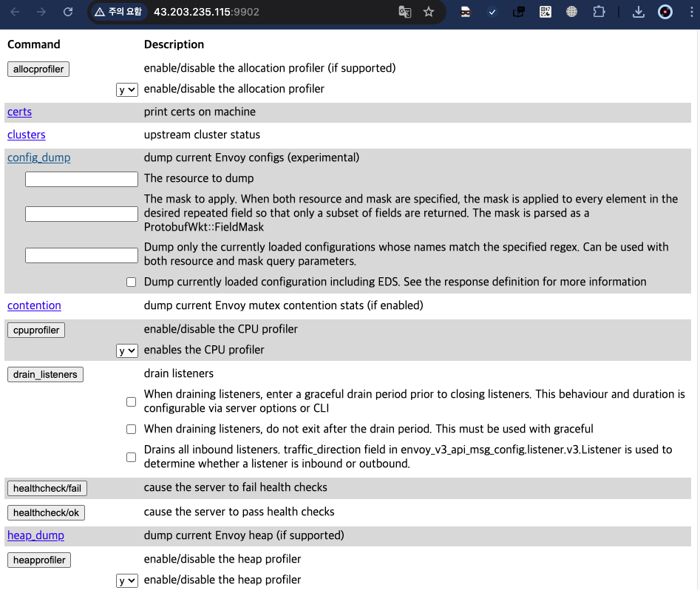The height and width of the screenshot is (590, 700).
Task: Click 'upstream cluster status' description
Action: coord(202,135)
